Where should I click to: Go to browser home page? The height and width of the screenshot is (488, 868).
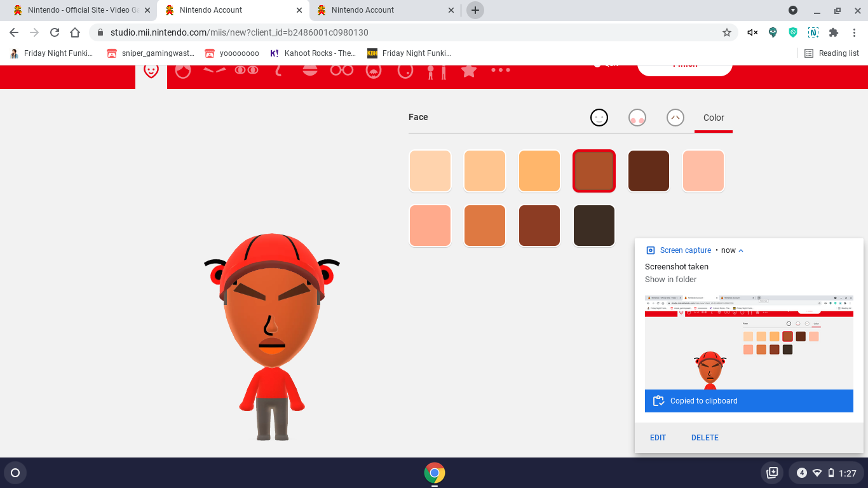click(x=75, y=32)
